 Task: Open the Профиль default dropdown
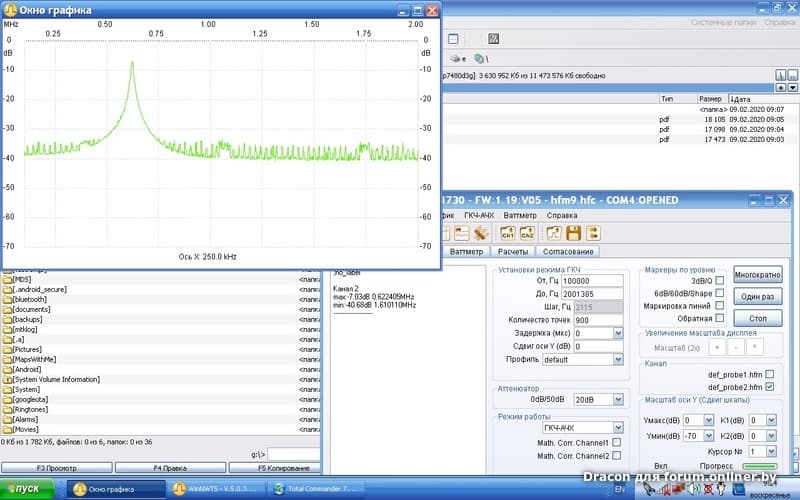pyautogui.click(x=617, y=359)
